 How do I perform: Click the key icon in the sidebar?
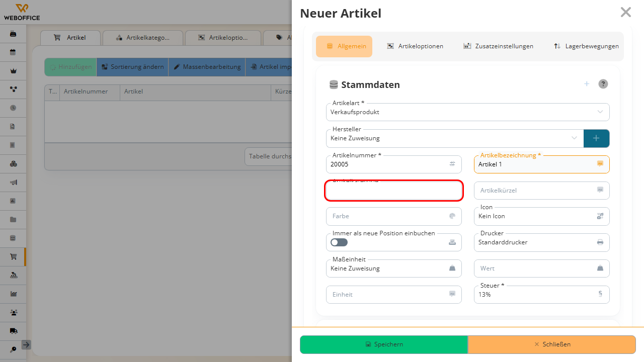[x=13, y=349]
